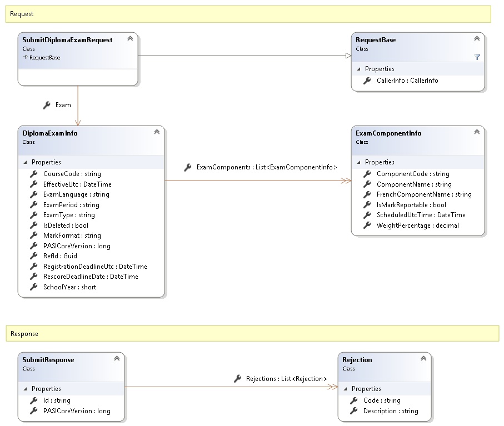Collapse Properties section in DiplomaExamInfo

tap(26, 162)
